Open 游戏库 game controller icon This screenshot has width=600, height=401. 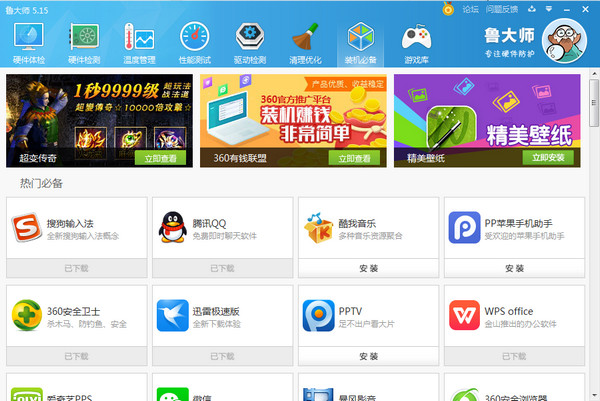tap(414, 42)
